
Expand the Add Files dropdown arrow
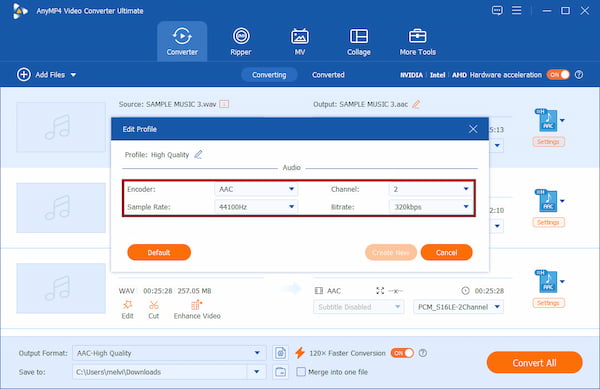pos(73,75)
